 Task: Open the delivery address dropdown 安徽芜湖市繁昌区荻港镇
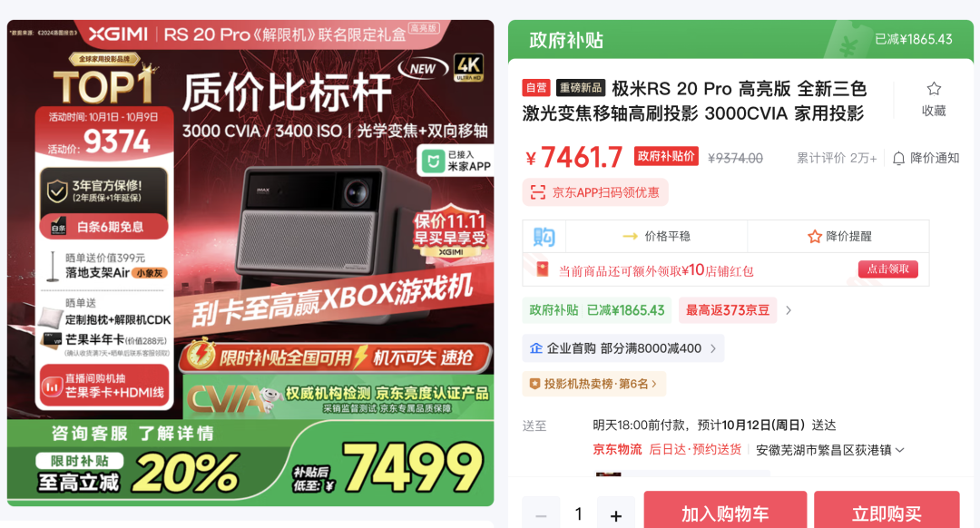[x=830, y=450]
